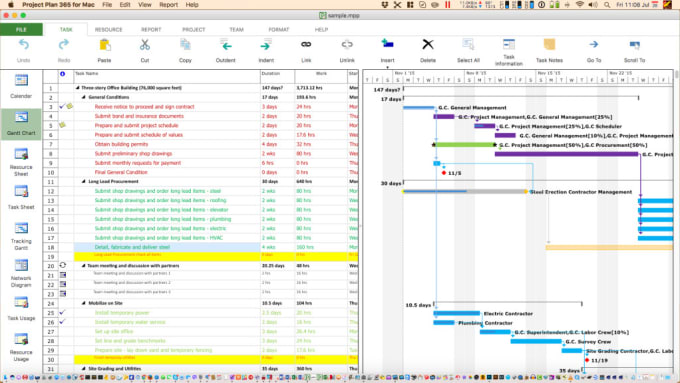Click the green Obtain building permits Gantt bar
680x383 pixels.
[x=465, y=144]
